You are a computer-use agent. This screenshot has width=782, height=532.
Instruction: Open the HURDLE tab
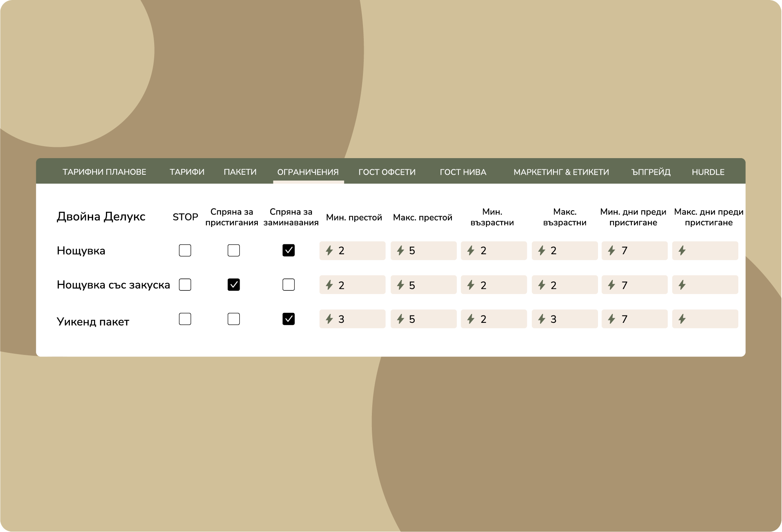click(708, 172)
